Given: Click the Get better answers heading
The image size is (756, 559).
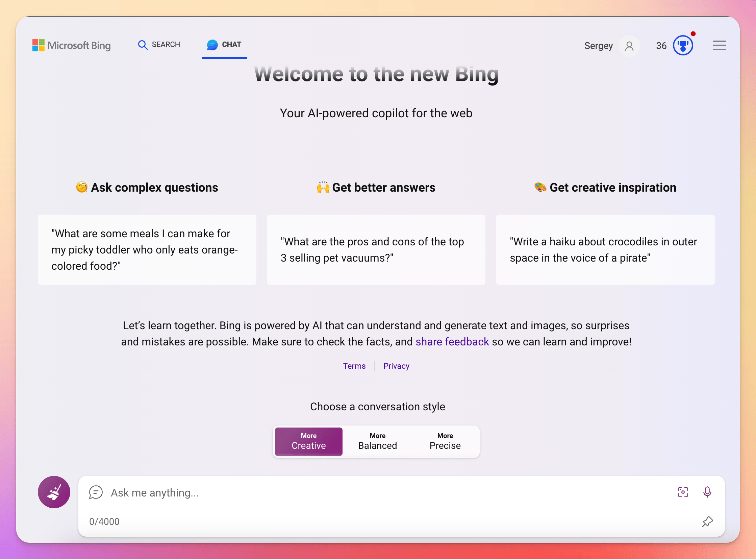Looking at the screenshot, I should coord(376,188).
